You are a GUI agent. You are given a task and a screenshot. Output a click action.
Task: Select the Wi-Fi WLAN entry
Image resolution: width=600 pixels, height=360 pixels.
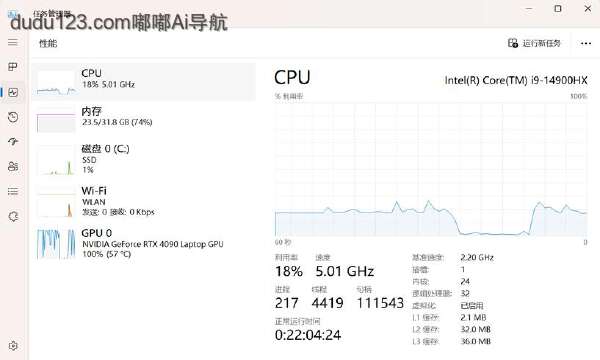(x=144, y=201)
